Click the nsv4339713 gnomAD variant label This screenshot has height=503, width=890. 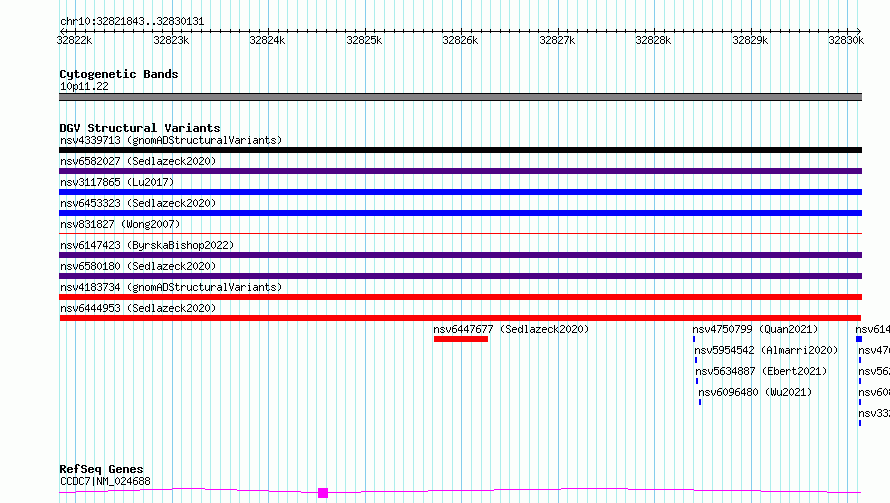point(171,140)
